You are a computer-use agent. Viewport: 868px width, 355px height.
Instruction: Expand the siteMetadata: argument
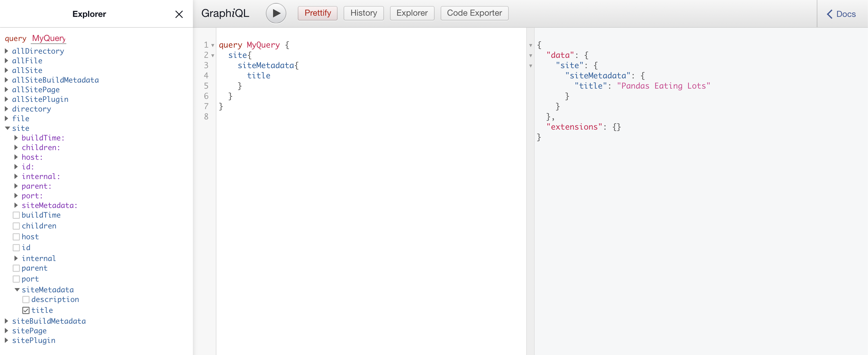tap(16, 205)
